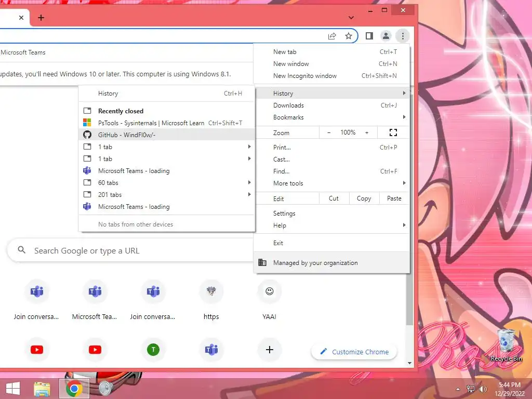Expand the History submenu arrow

point(404,93)
